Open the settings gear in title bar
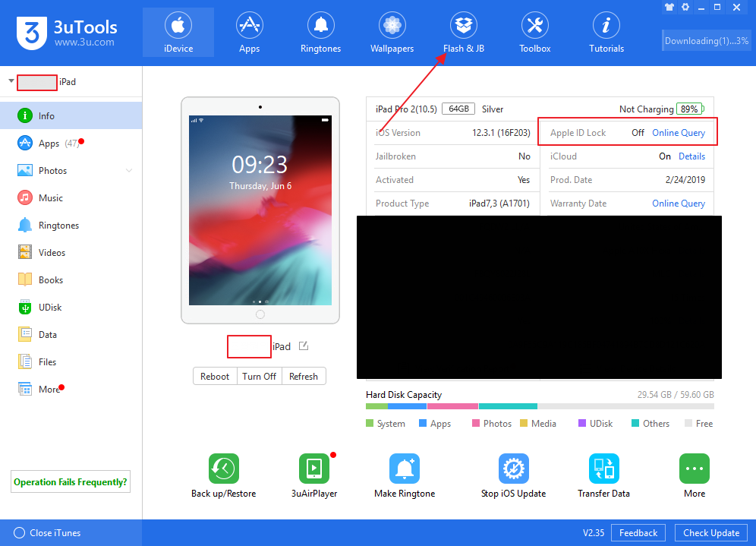756x546 pixels. click(685, 8)
